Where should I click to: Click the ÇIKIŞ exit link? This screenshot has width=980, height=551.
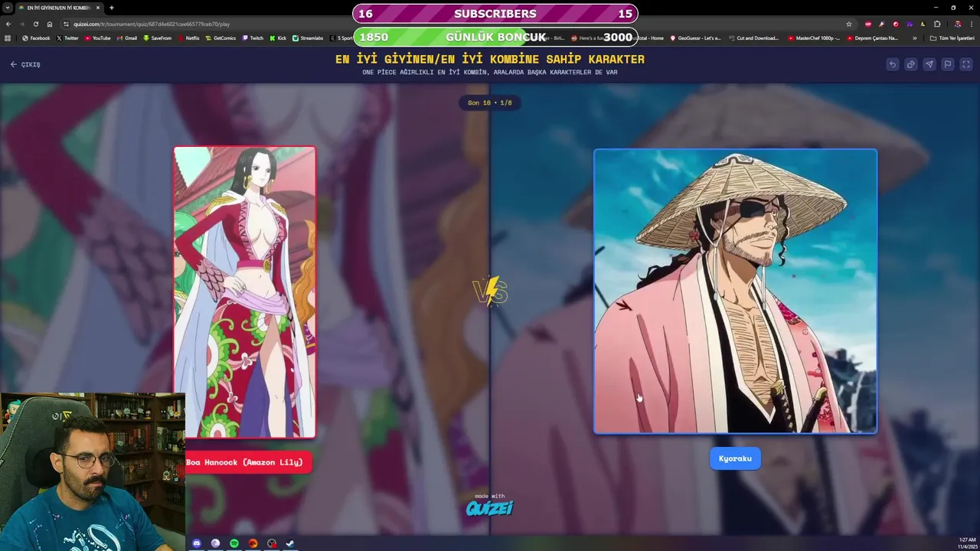(25, 64)
